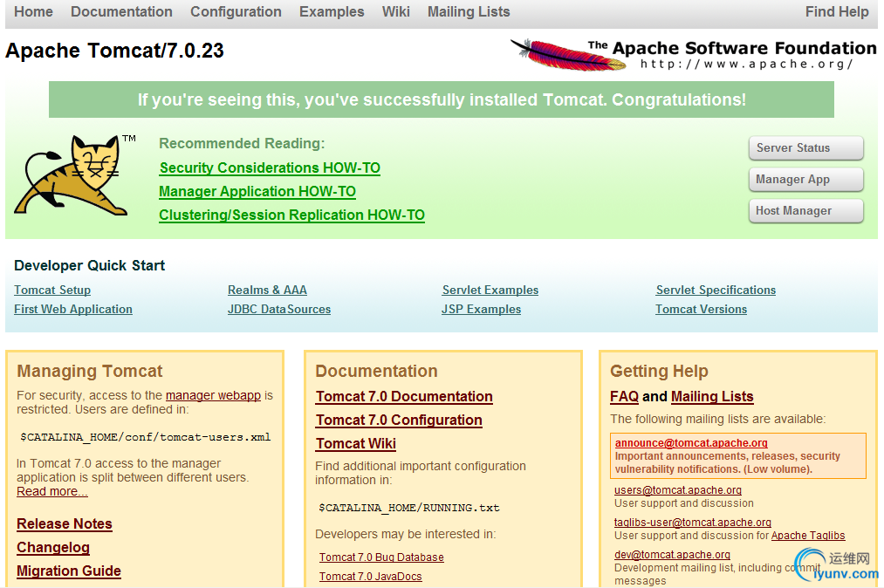
Task: Open the JDBC DataSources link
Action: pyautogui.click(x=279, y=309)
